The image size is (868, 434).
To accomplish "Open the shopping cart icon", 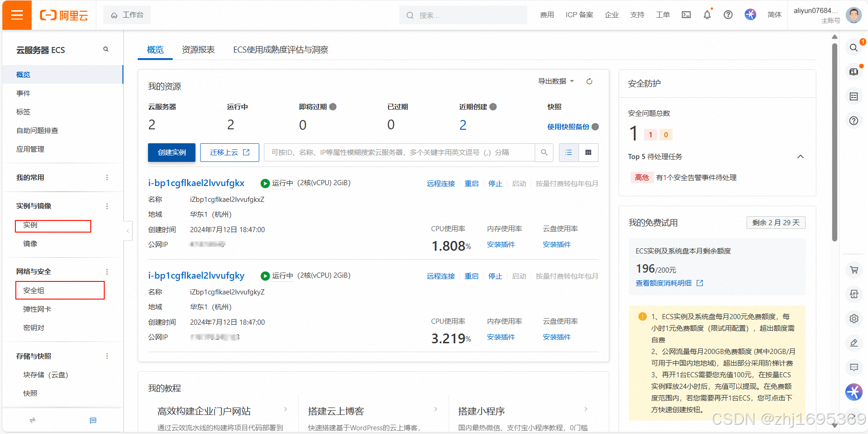I will click(x=854, y=270).
